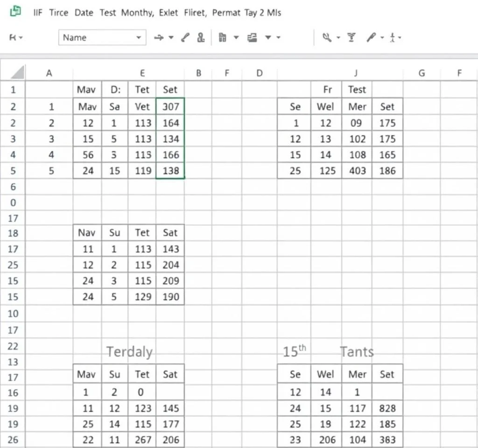This screenshot has width=478, height=448.
Task: Click the stacked sheets toolbar icon
Action: tap(253, 38)
